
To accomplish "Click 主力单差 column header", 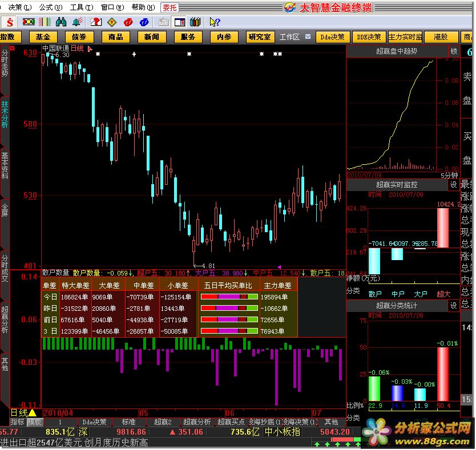I will tap(278, 286).
